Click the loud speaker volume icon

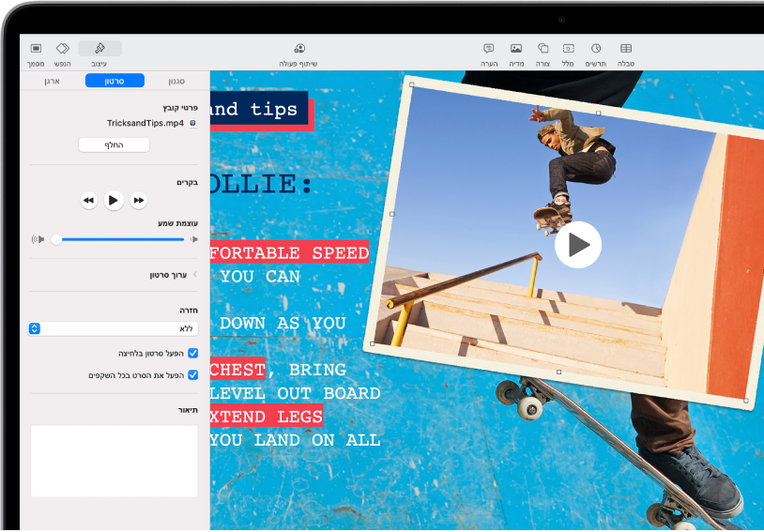(x=38, y=239)
